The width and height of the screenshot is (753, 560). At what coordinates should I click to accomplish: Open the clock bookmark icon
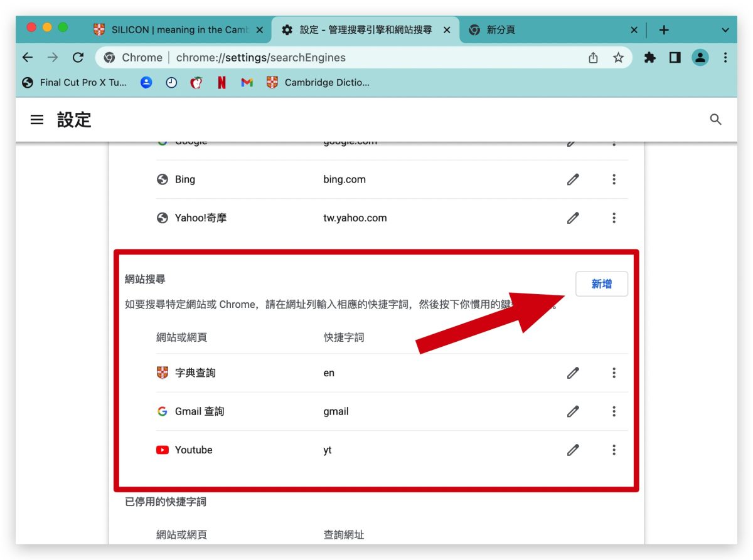click(171, 82)
